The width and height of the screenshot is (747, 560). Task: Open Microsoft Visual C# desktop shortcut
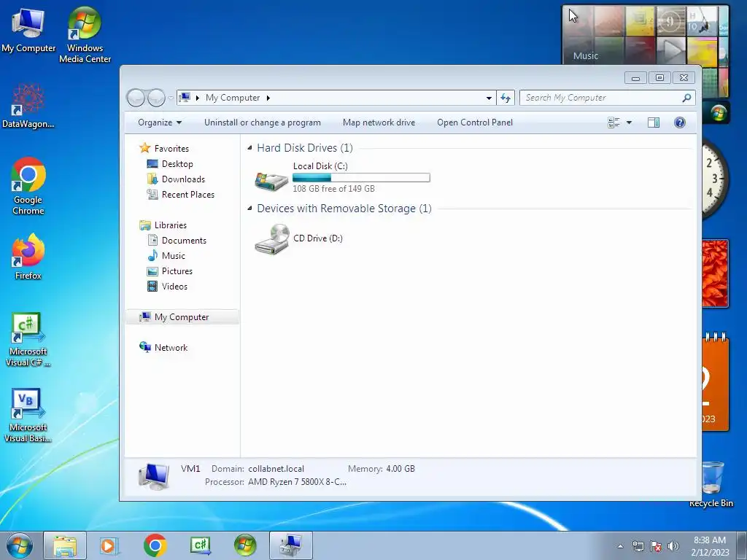[x=28, y=339]
